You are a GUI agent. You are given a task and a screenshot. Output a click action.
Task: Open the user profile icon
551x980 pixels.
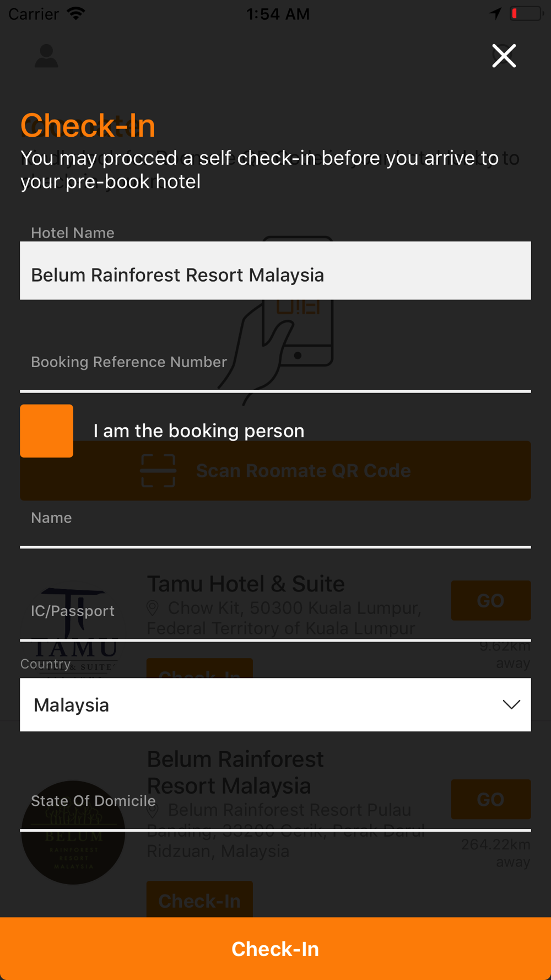(x=46, y=56)
